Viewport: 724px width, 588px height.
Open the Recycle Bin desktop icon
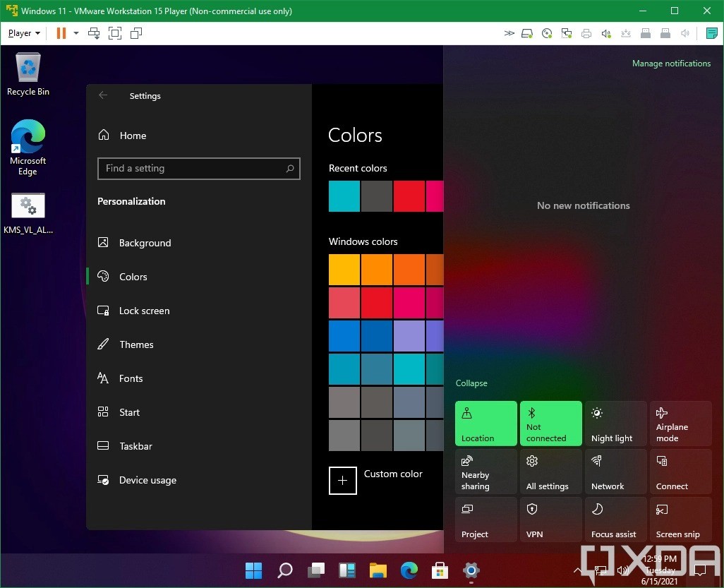28,74
